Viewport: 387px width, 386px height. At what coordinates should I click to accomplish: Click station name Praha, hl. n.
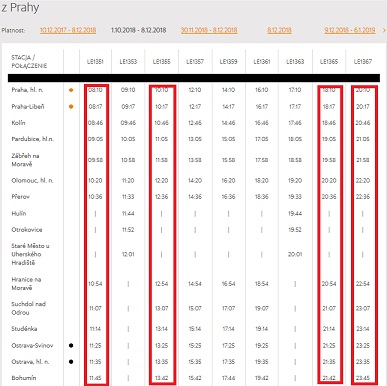27,90
